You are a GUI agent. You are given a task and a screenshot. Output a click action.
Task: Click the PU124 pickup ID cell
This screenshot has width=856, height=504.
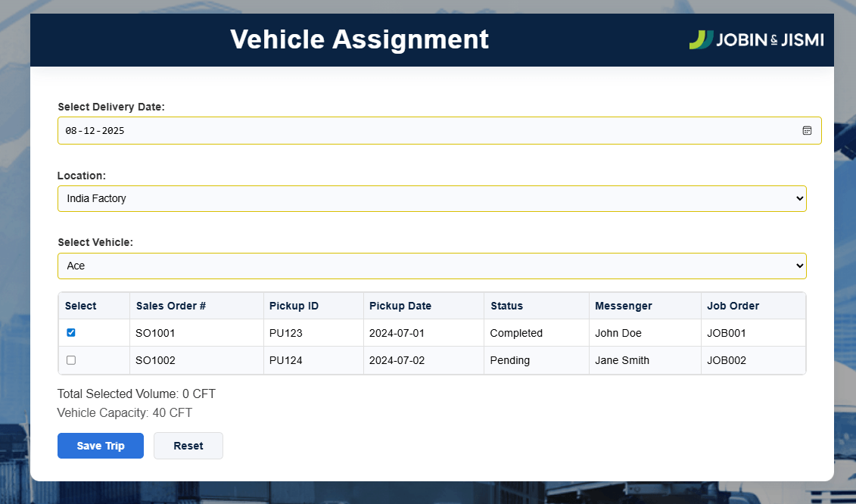click(285, 360)
